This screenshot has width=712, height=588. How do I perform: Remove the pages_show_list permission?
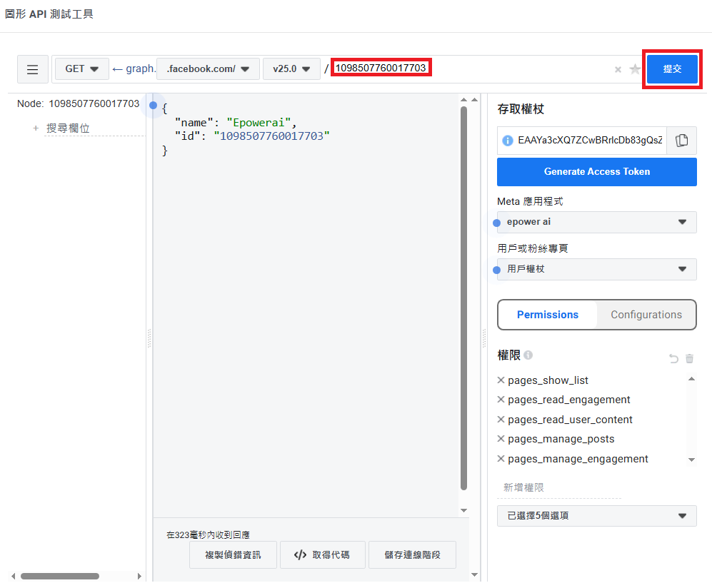pyautogui.click(x=501, y=380)
